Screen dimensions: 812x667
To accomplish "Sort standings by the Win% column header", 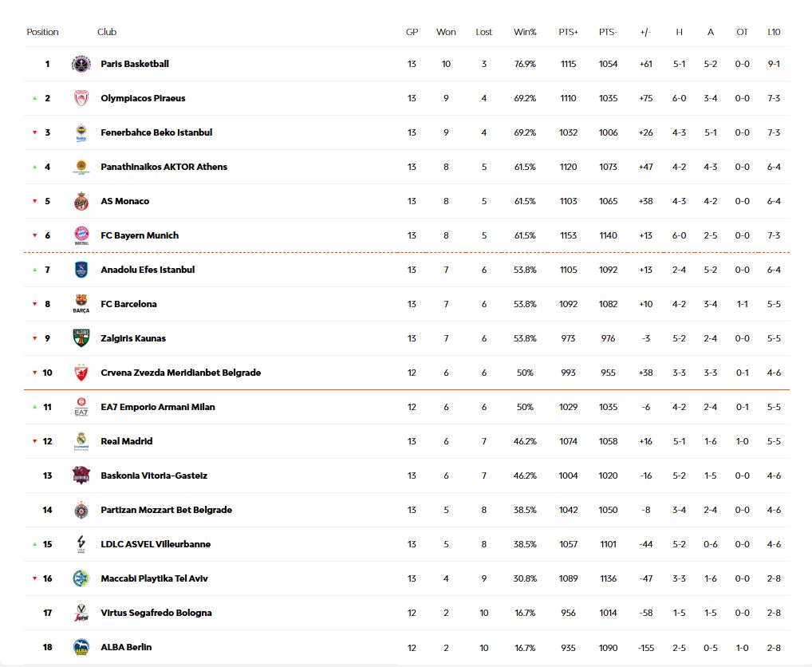I will click(525, 32).
